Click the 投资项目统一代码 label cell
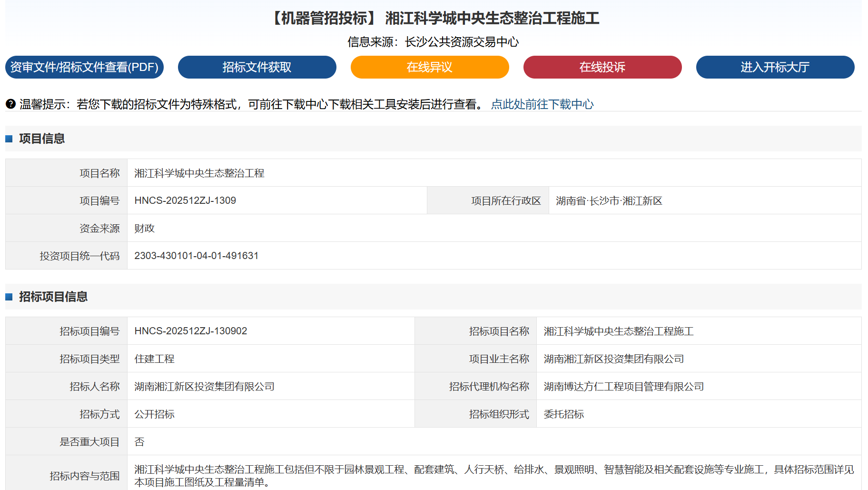This screenshot has height=490, width=868. point(67,256)
